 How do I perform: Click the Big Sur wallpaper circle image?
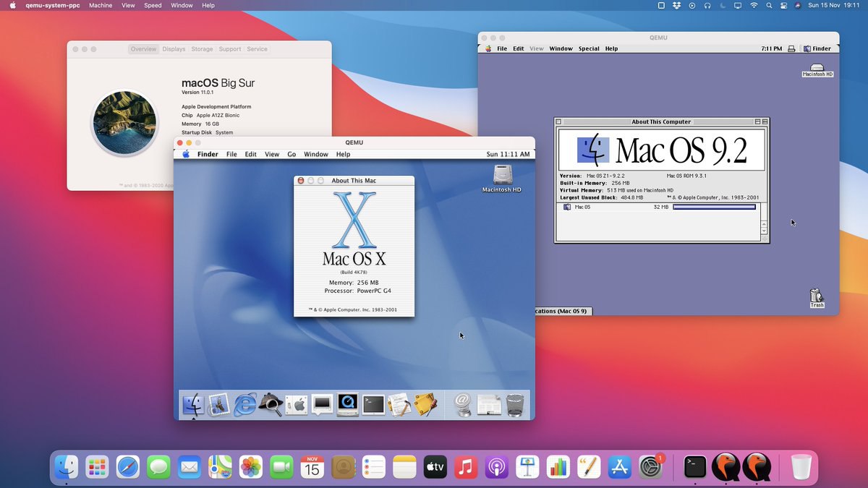pos(125,122)
